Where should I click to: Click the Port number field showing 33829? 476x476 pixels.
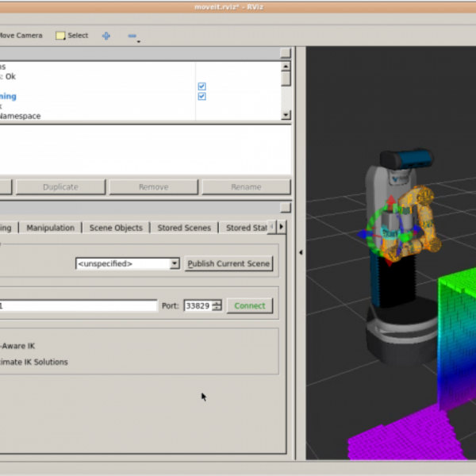point(199,305)
